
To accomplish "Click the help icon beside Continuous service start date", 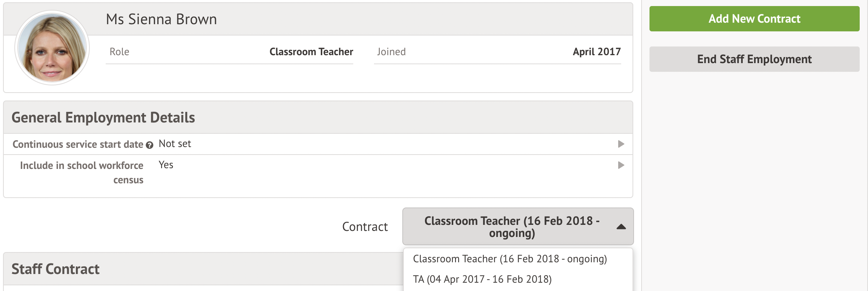I will click(x=149, y=145).
